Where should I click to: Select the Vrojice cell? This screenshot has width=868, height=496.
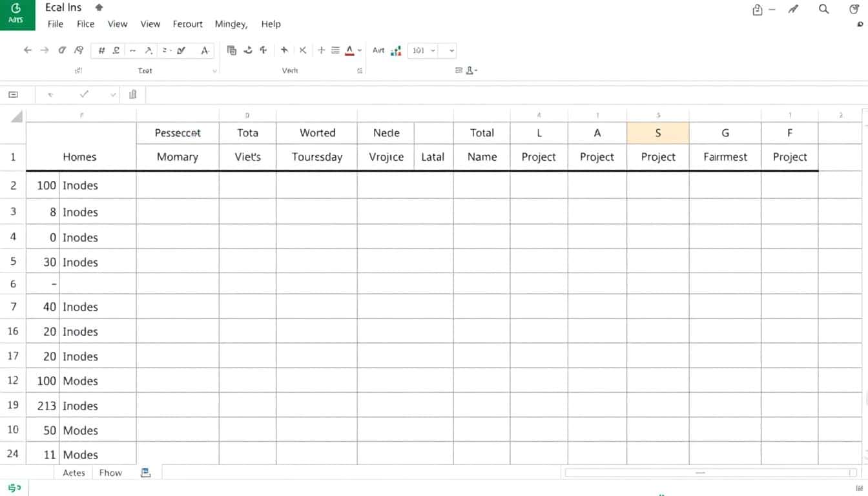pos(386,157)
